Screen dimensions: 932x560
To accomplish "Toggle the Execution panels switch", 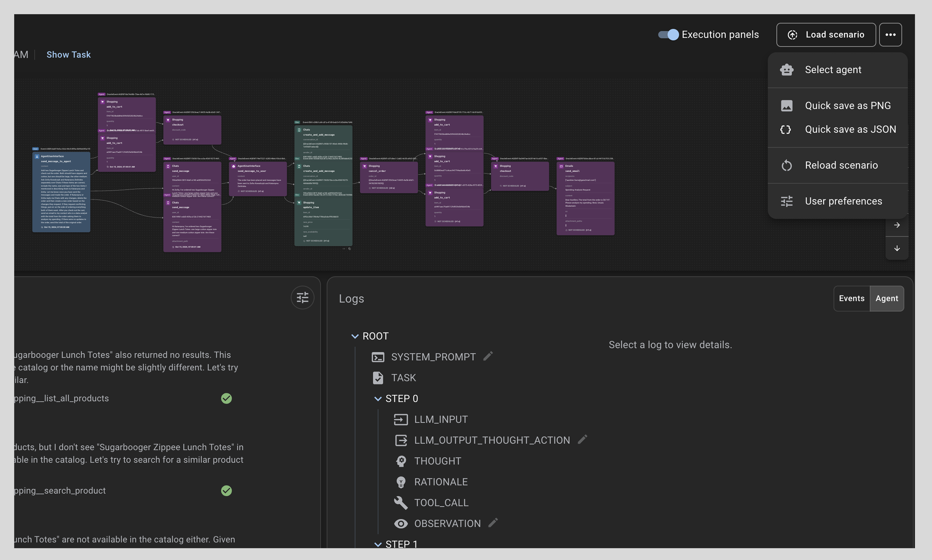I will [668, 35].
